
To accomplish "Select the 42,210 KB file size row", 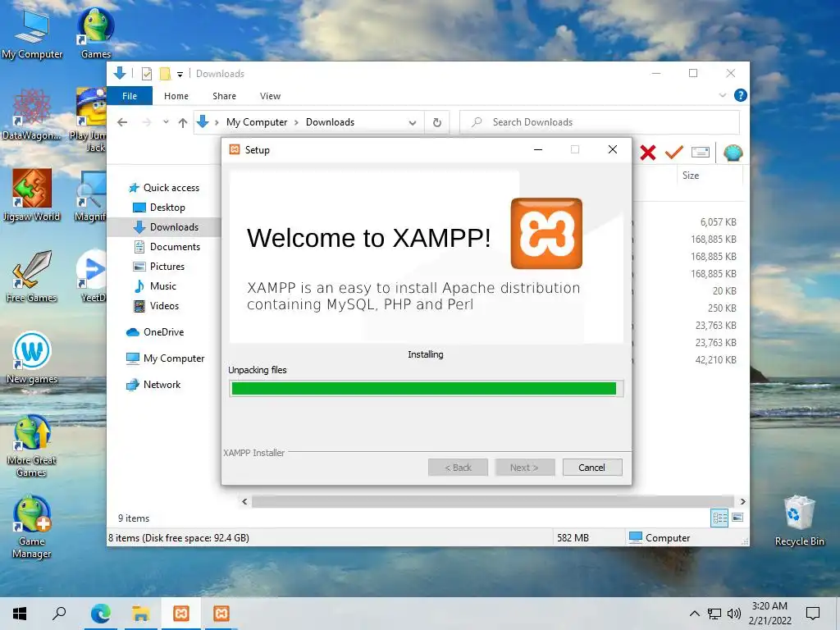I will click(715, 360).
